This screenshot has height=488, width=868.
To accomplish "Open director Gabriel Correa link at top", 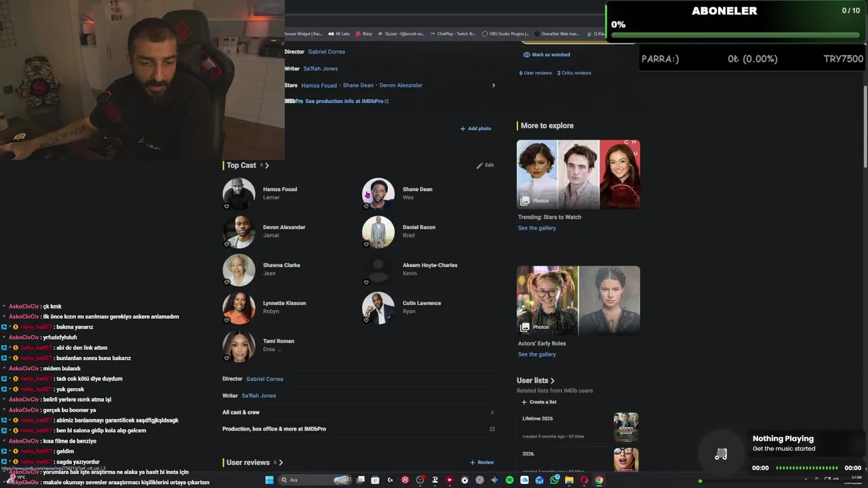I will click(326, 52).
